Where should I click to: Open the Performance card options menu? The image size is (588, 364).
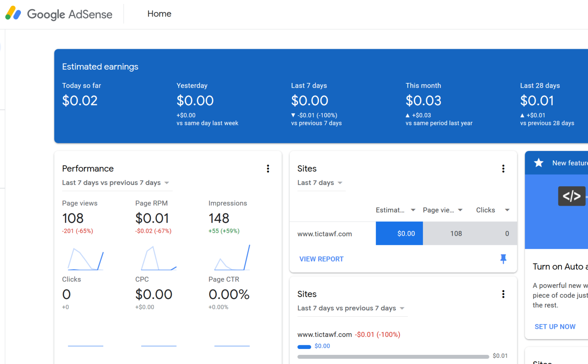(268, 169)
